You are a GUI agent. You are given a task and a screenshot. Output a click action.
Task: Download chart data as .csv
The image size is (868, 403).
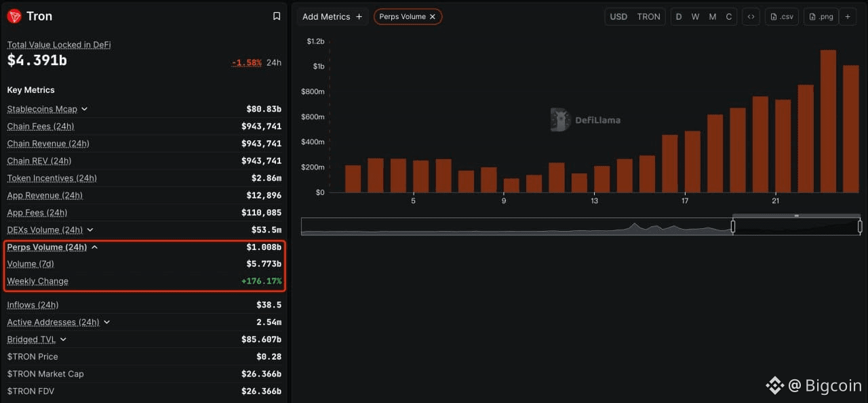point(782,17)
